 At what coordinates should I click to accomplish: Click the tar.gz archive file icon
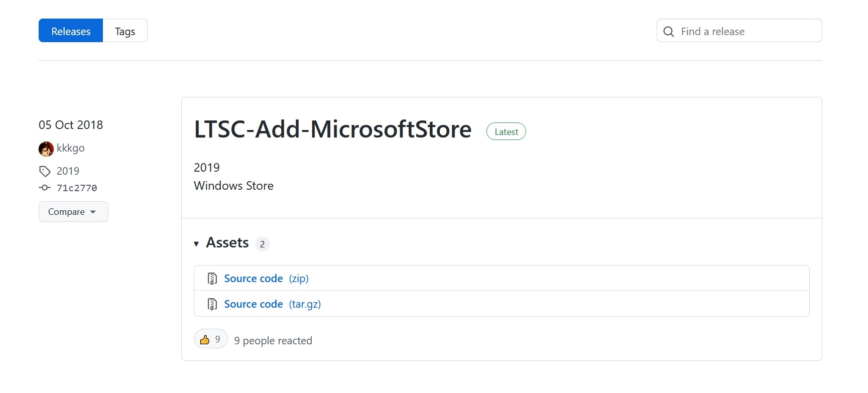[x=212, y=304]
